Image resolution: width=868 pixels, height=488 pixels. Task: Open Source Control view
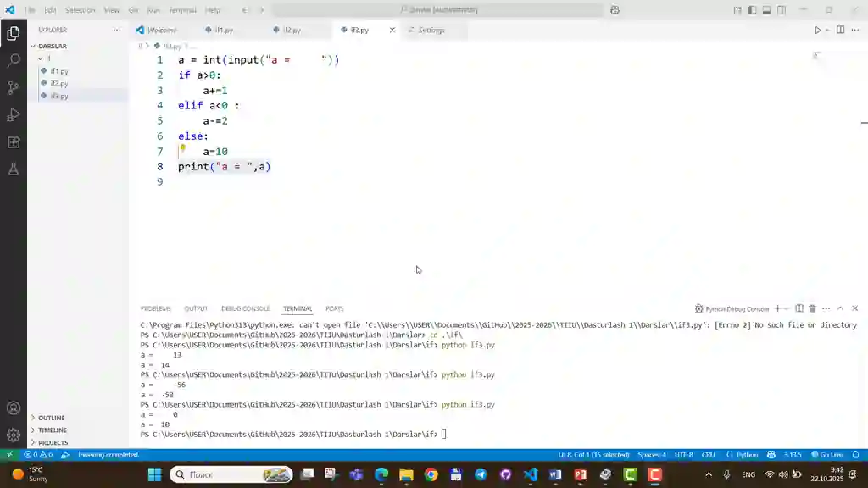tap(14, 88)
